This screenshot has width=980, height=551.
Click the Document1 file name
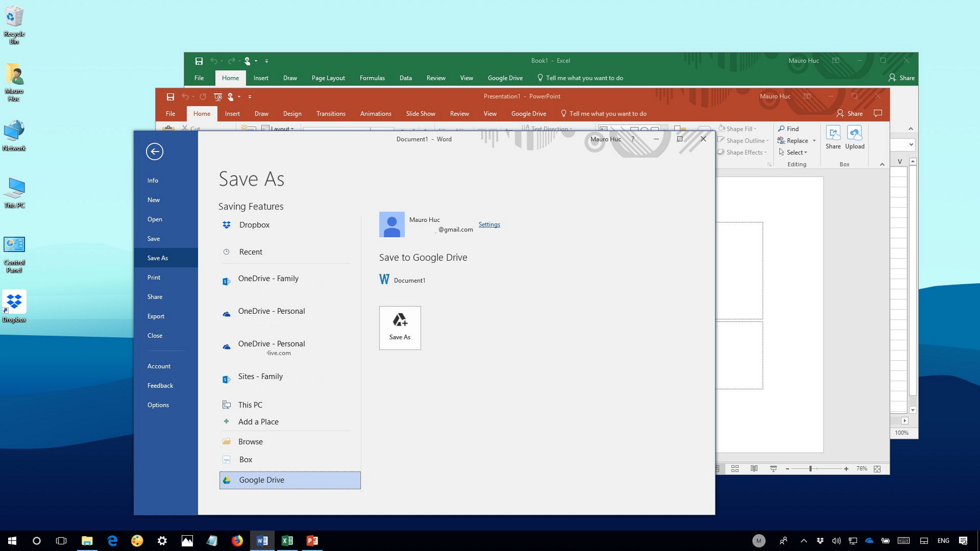click(x=410, y=280)
